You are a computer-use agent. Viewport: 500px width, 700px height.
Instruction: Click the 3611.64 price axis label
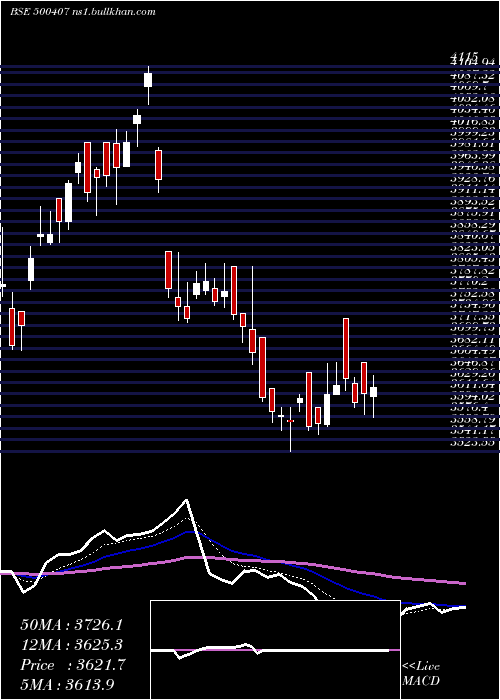474,386
